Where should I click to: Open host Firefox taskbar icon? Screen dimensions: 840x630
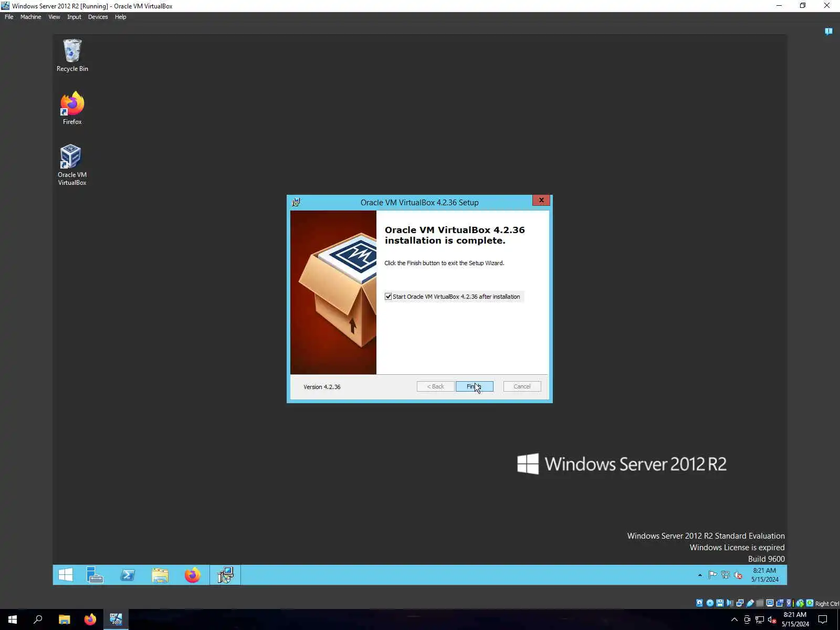[x=90, y=619]
